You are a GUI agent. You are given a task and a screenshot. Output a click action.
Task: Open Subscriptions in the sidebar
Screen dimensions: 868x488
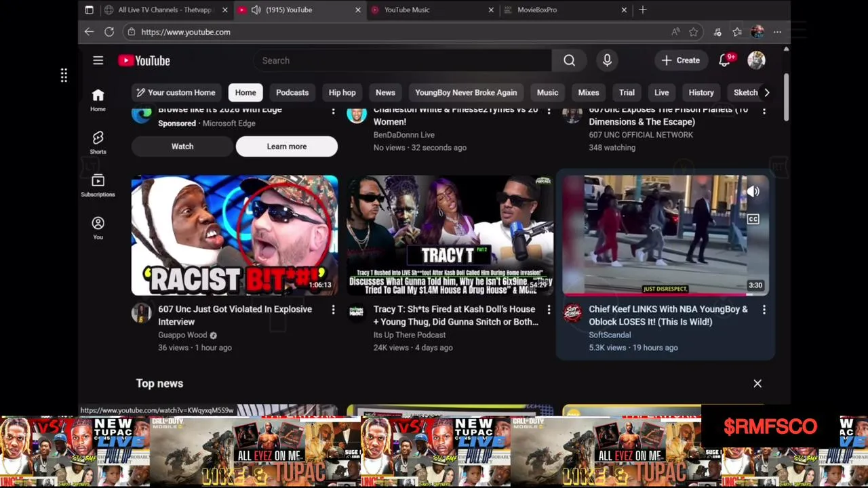(98, 185)
